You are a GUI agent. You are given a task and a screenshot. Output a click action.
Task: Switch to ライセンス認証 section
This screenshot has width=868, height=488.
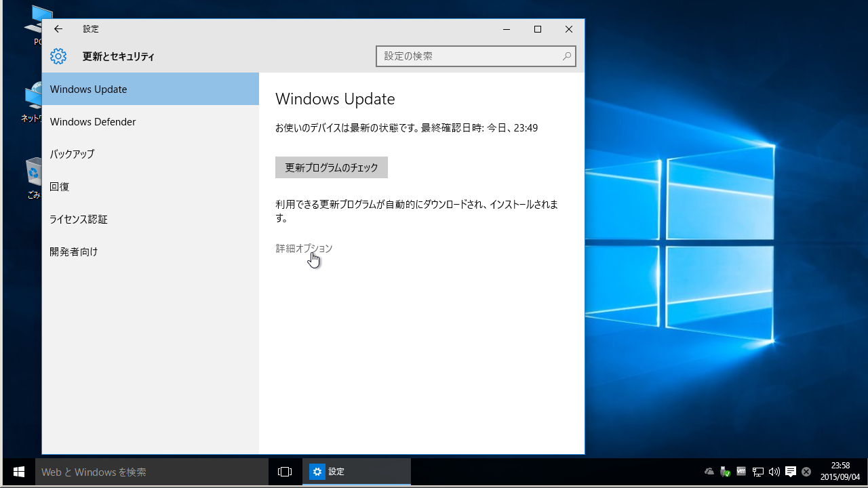pos(151,219)
